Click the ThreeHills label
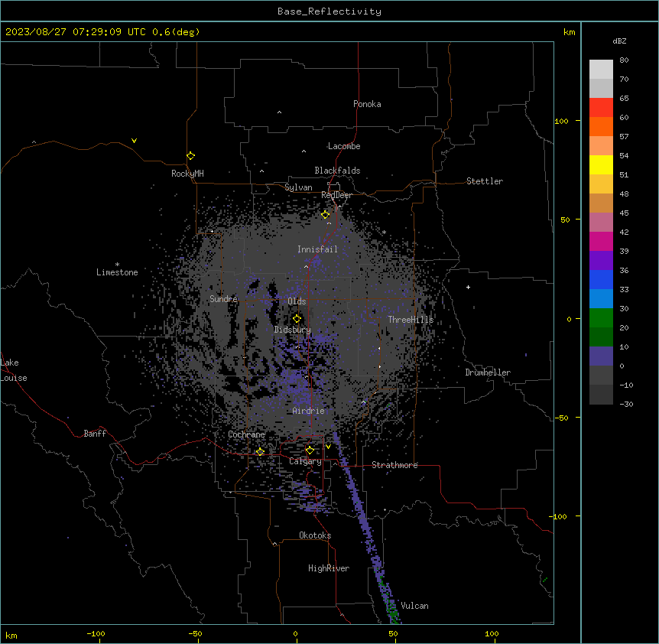 coord(411,320)
